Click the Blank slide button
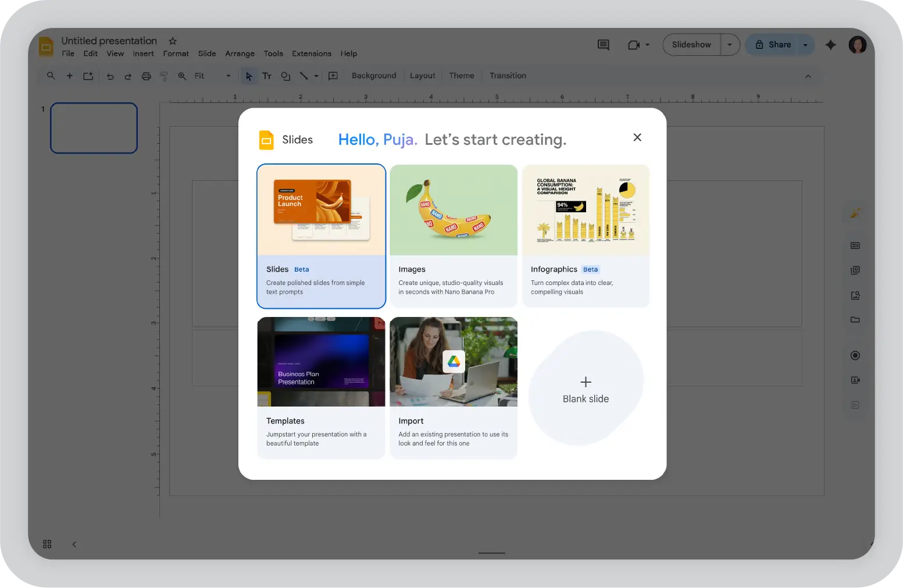The width and height of the screenshot is (903, 588). tap(586, 389)
